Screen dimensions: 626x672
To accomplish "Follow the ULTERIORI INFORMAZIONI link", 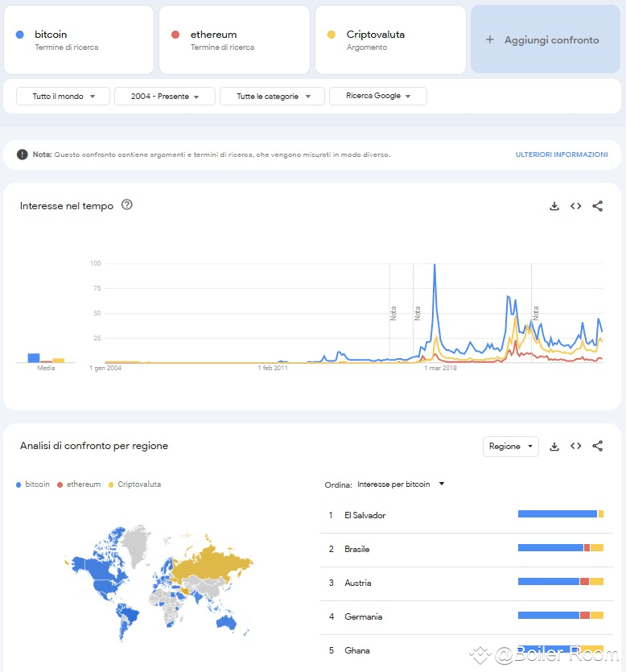I will 562,155.
